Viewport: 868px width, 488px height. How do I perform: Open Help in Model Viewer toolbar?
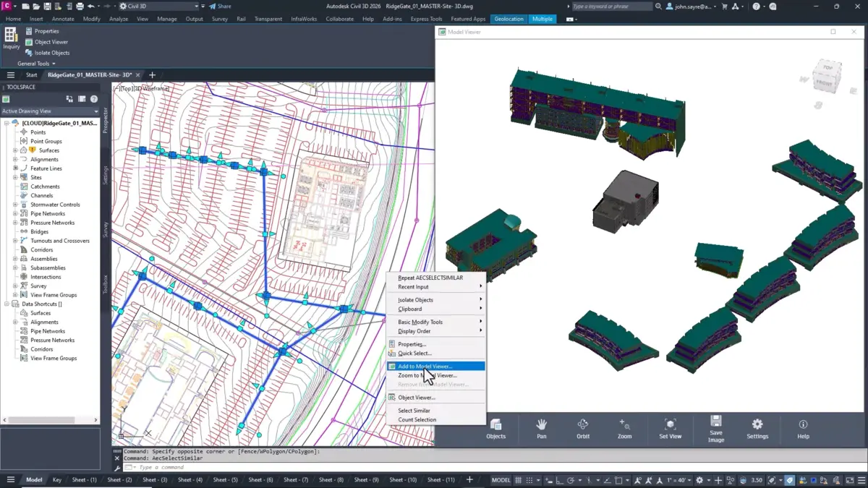click(803, 428)
